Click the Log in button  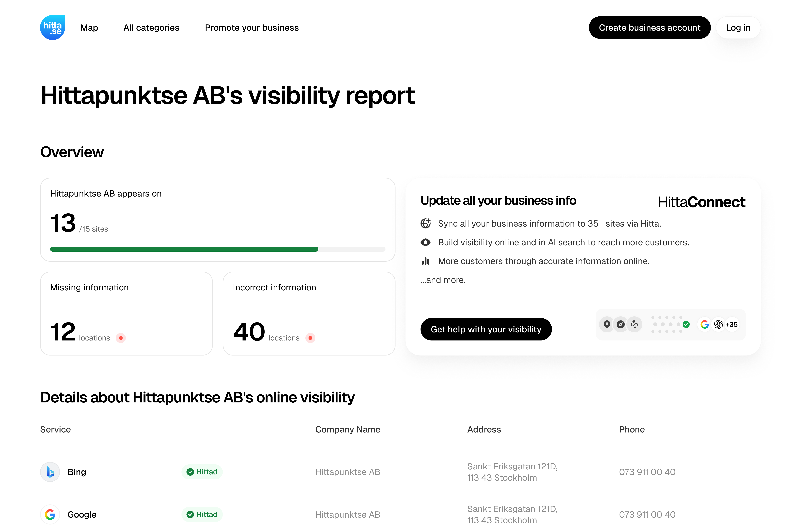pyautogui.click(x=738, y=28)
